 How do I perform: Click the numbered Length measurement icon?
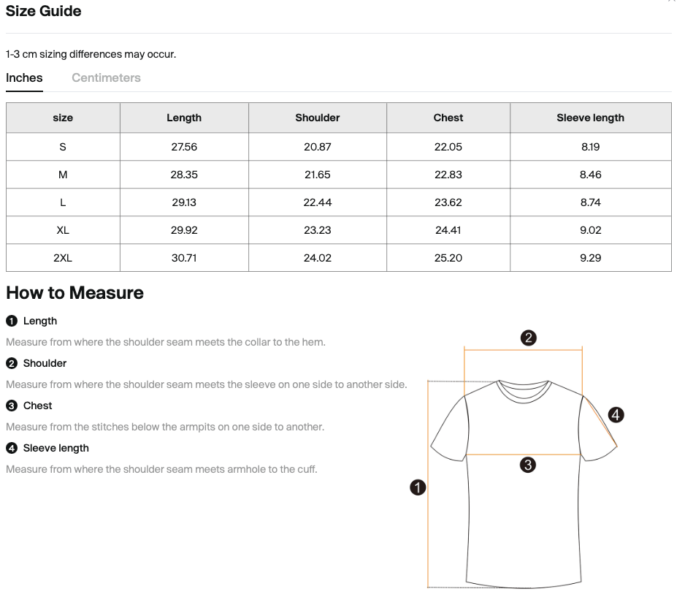[x=11, y=321]
